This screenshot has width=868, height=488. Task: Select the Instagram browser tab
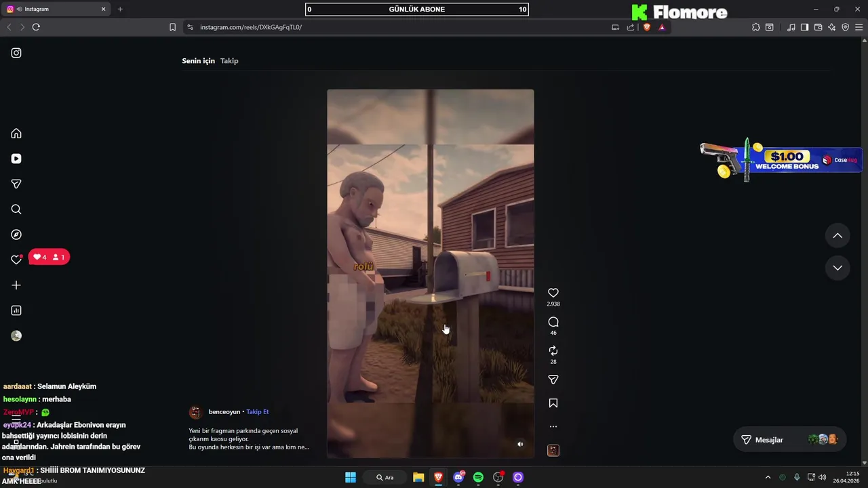[x=56, y=9]
